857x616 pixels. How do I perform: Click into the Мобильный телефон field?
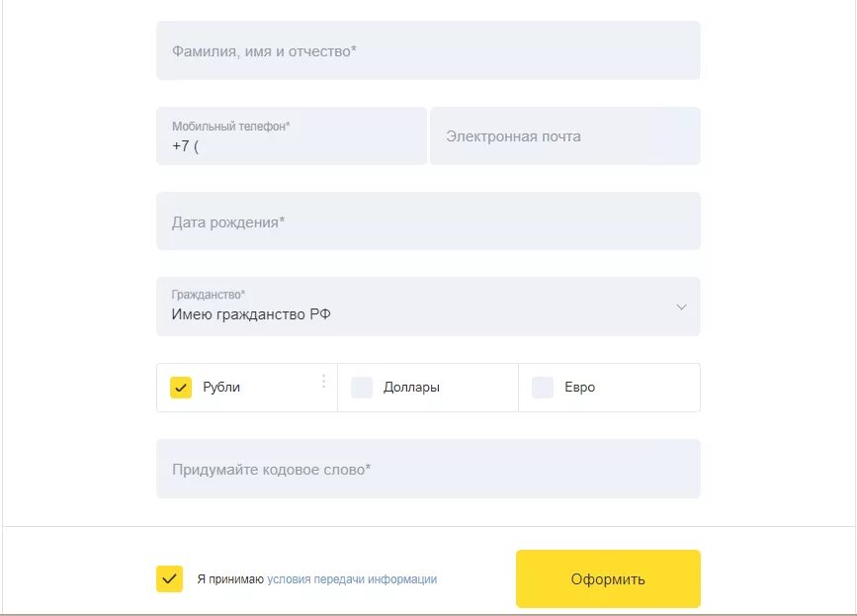(292, 136)
